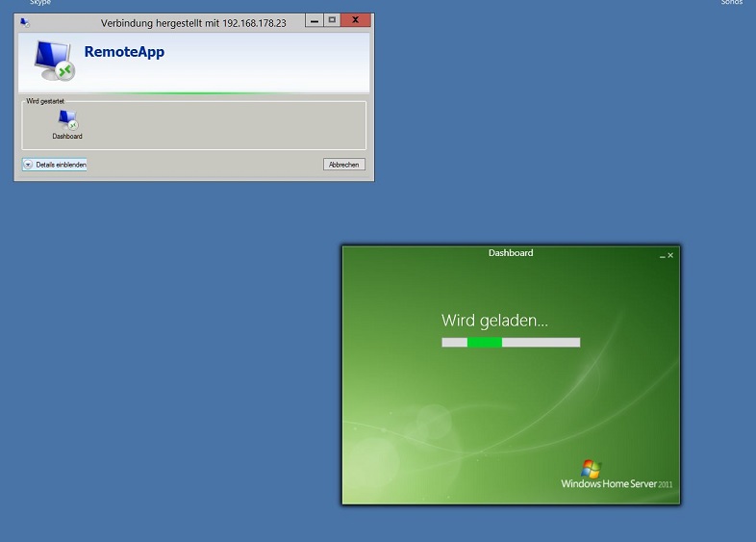Click the RemoteApp heading text
This screenshot has height=542, width=756.
124,52
